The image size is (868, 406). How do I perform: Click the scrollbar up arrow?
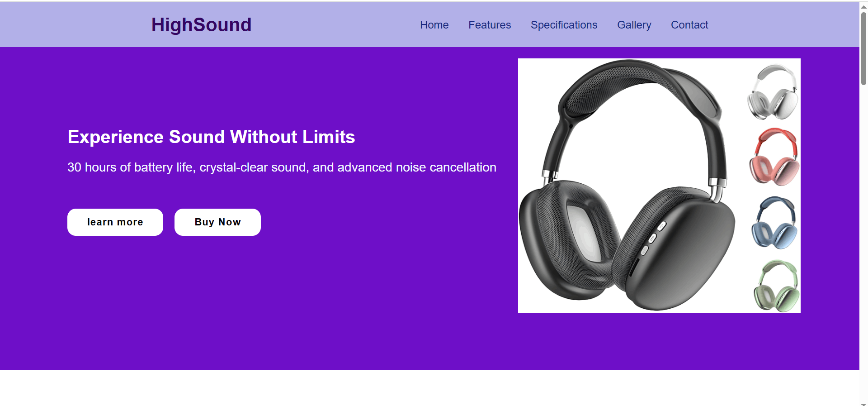tap(863, 7)
